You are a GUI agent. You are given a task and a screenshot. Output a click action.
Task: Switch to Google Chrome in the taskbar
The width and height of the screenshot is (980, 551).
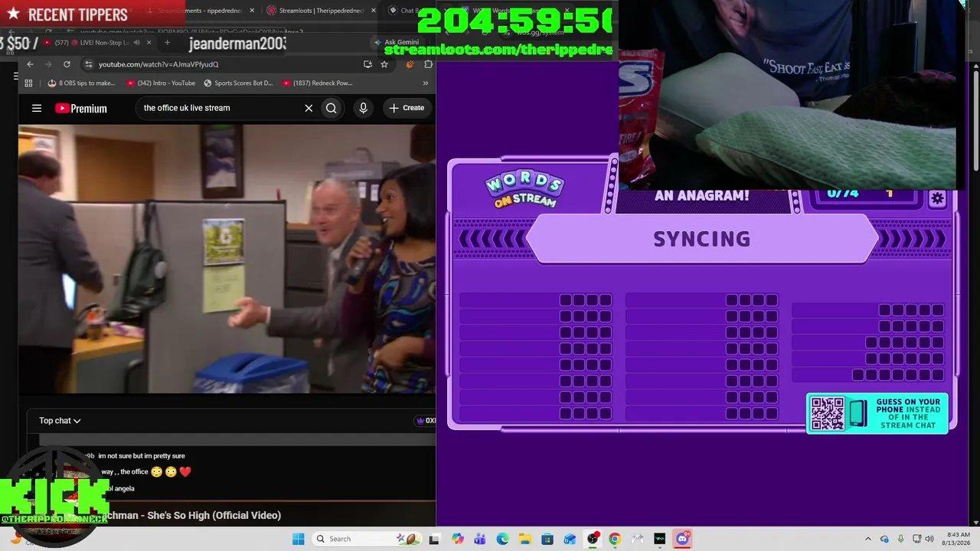pyautogui.click(x=615, y=539)
